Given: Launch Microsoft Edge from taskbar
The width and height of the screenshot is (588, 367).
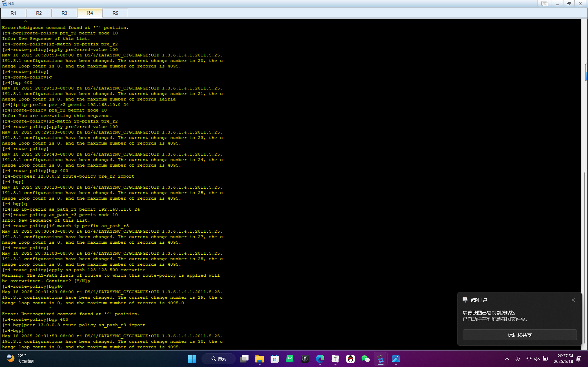Looking at the screenshot, I should point(320,359).
